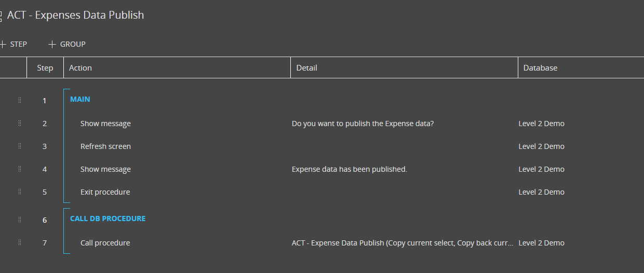Open the 'Do you want to publish' detail
Viewport: 644px width, 273px height.
pos(363,124)
